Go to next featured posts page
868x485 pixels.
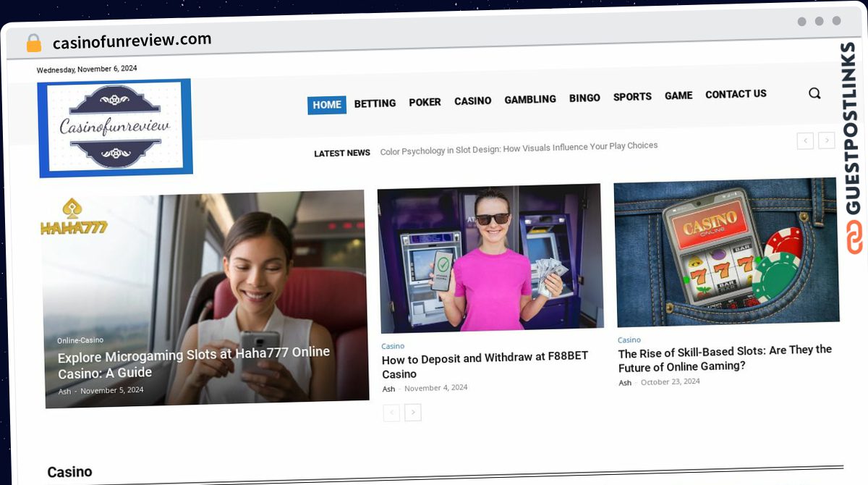(413, 413)
